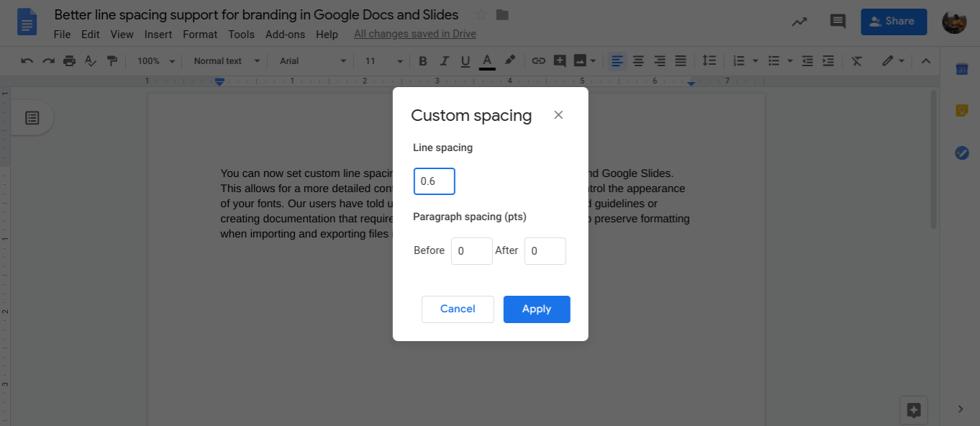Open the zoom 100% dropdown
The width and height of the screenshot is (980, 426).
click(156, 61)
